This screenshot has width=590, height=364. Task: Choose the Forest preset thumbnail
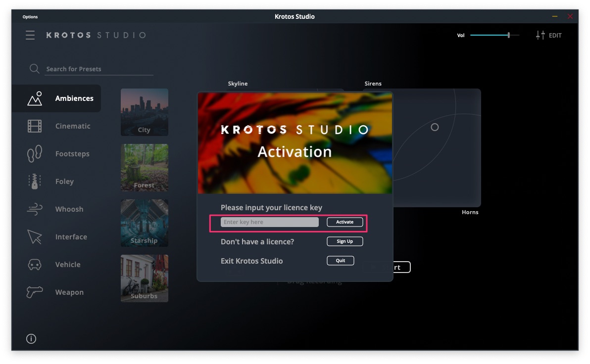(145, 168)
